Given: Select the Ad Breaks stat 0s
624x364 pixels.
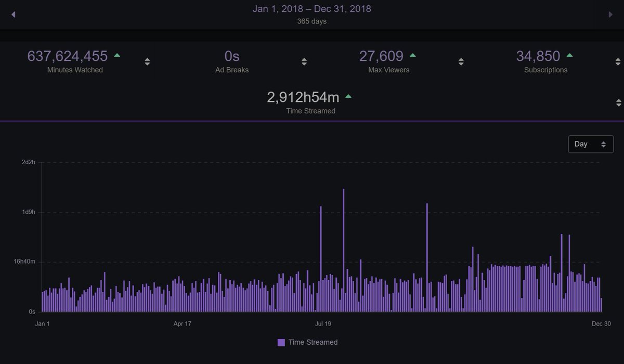Looking at the screenshot, I should pyautogui.click(x=232, y=56).
